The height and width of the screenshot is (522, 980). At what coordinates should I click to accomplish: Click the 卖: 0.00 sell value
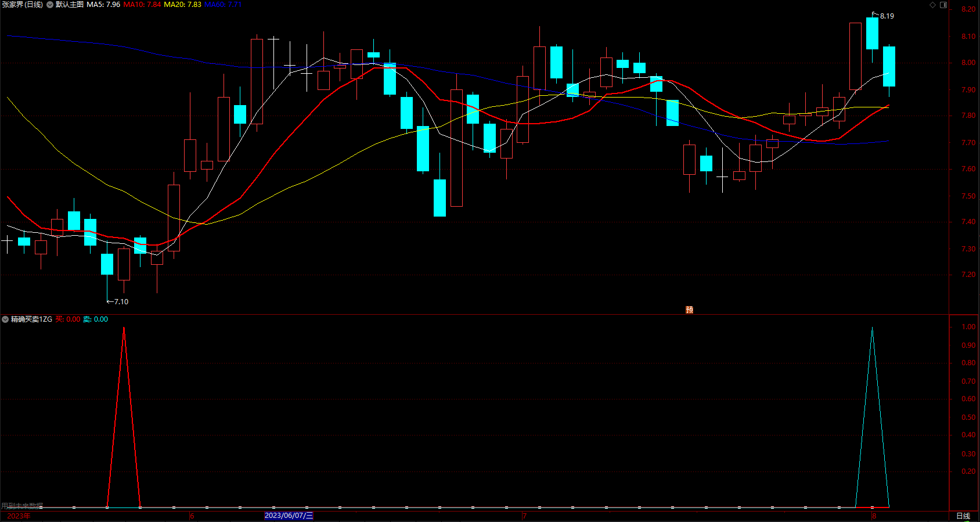point(95,319)
